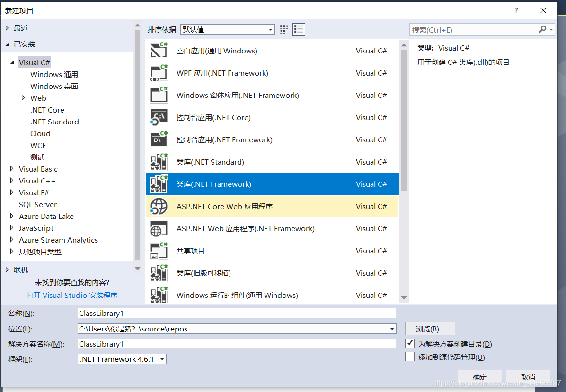
Task: Expand the 最近 section
Action: point(7,28)
